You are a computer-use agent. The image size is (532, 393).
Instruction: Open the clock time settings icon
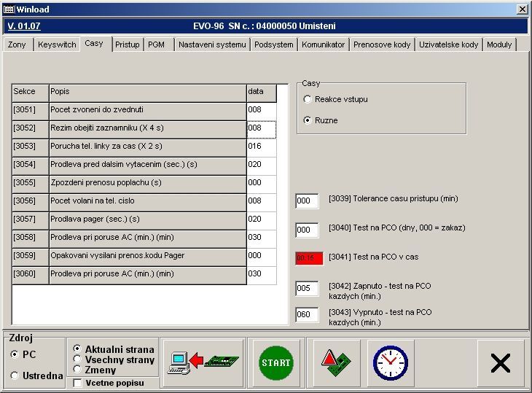pos(390,362)
